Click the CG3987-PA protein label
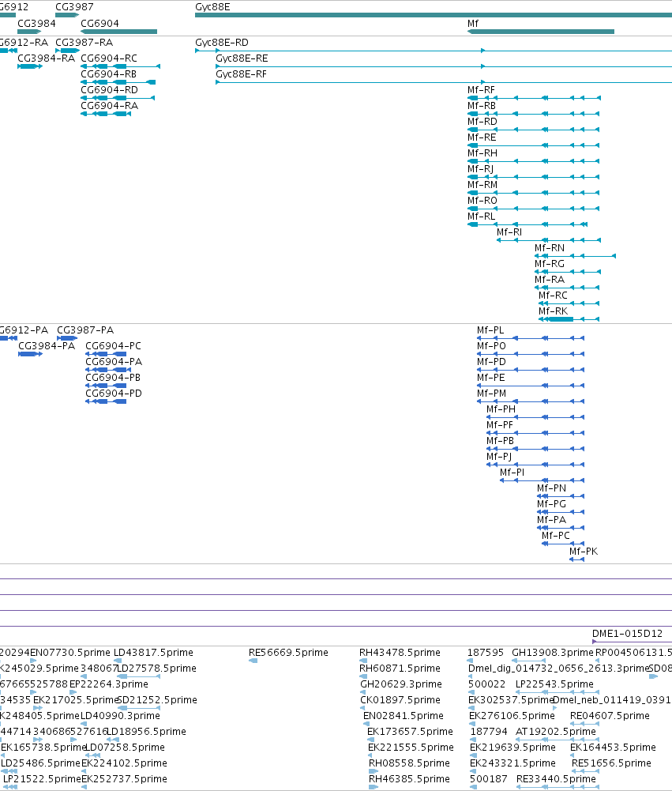 [x=85, y=330]
